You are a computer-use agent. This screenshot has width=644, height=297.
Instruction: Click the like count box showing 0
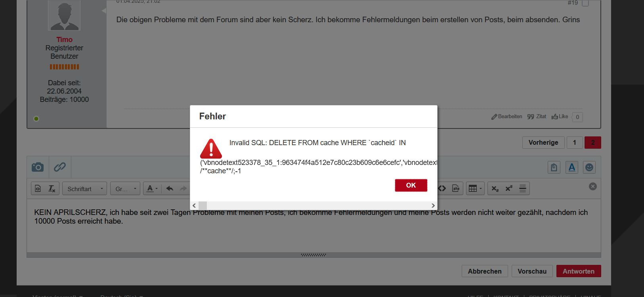pos(577,117)
